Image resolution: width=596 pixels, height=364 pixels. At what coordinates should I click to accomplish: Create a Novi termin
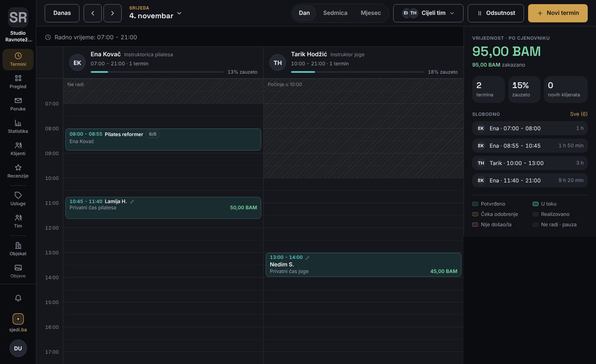coord(558,13)
